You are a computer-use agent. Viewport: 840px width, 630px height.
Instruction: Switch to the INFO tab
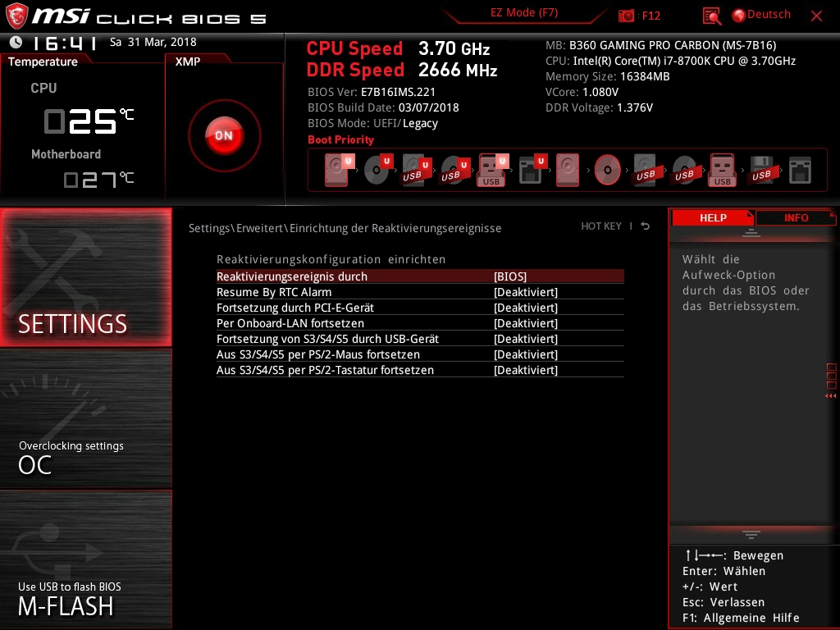pyautogui.click(x=796, y=217)
